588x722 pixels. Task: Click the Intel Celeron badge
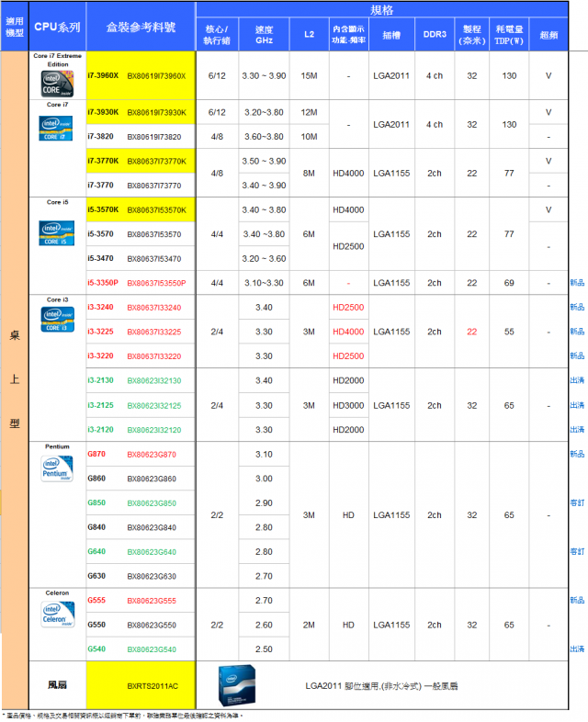tap(58, 615)
